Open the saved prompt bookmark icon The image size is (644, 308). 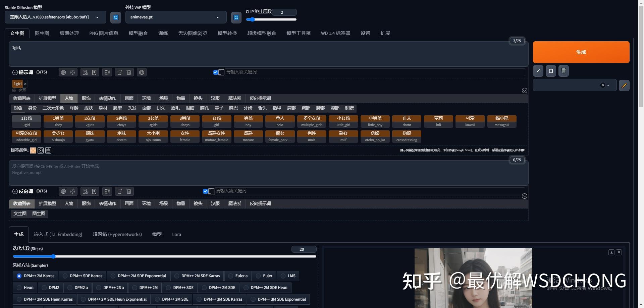pos(94,72)
